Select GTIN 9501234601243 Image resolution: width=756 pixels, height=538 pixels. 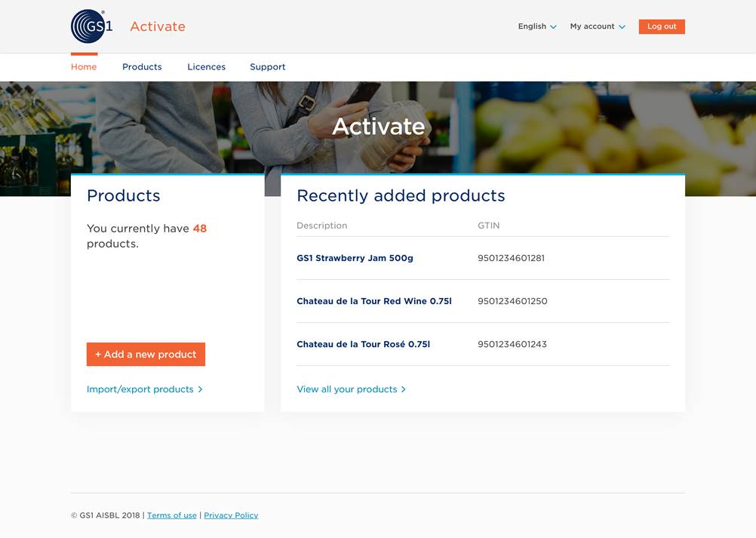tap(512, 344)
